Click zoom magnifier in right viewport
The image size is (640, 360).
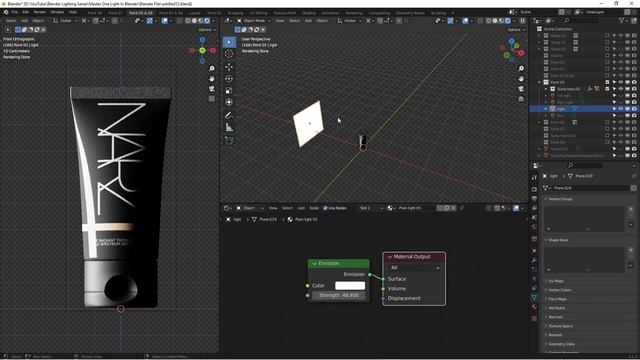coord(521,69)
